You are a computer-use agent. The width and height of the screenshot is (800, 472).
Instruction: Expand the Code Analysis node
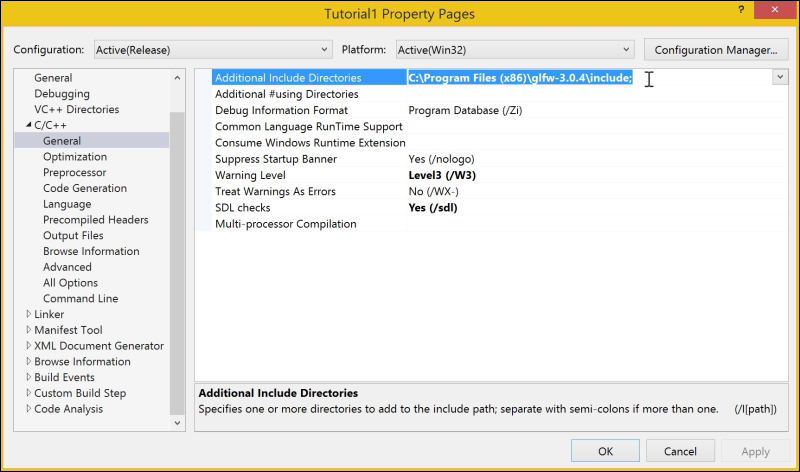(x=29, y=409)
